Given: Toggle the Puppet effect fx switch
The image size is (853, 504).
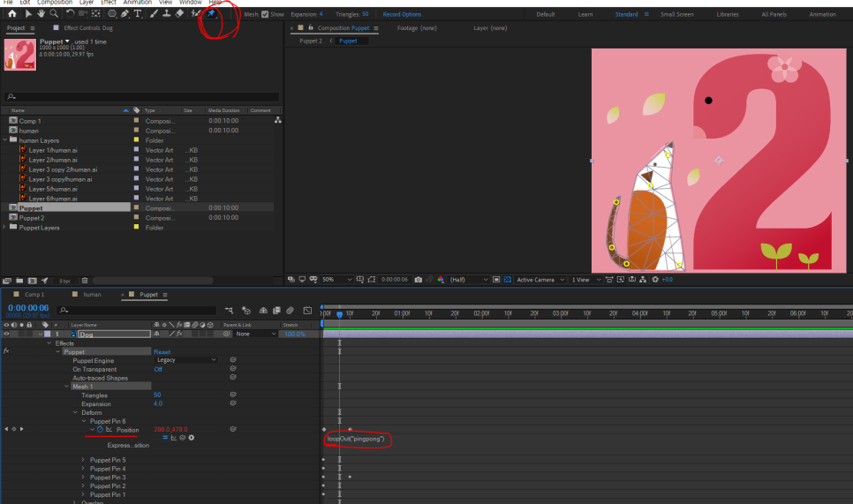Looking at the screenshot, I should (6, 351).
